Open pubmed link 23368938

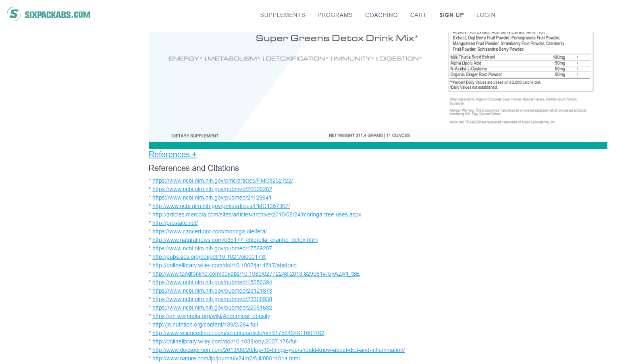212,299
